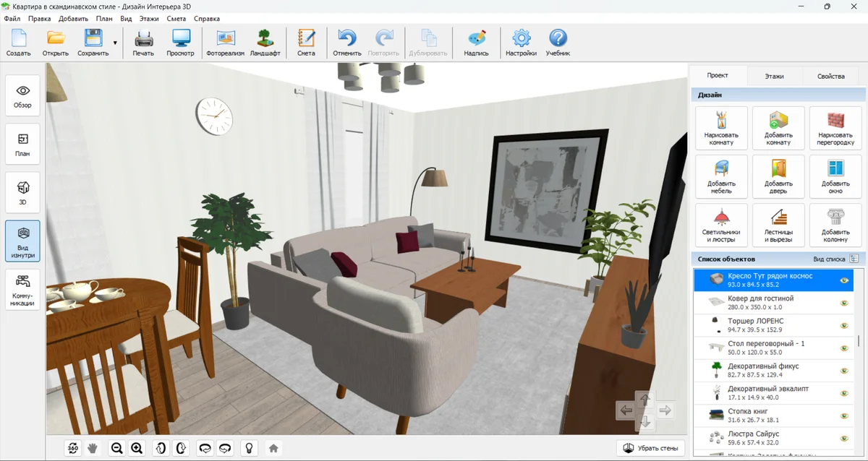Switch list layout using the Вид списка icon

coord(854,259)
